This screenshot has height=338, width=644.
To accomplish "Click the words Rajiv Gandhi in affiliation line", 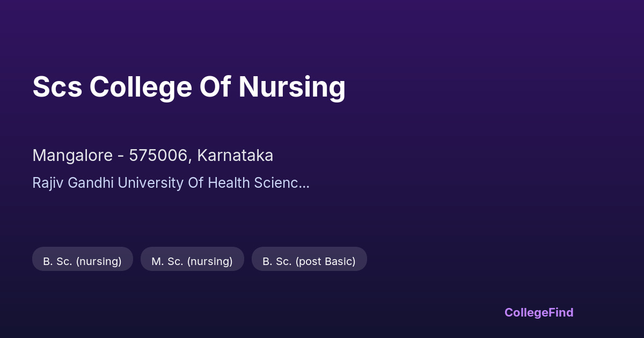I will click(x=74, y=183).
